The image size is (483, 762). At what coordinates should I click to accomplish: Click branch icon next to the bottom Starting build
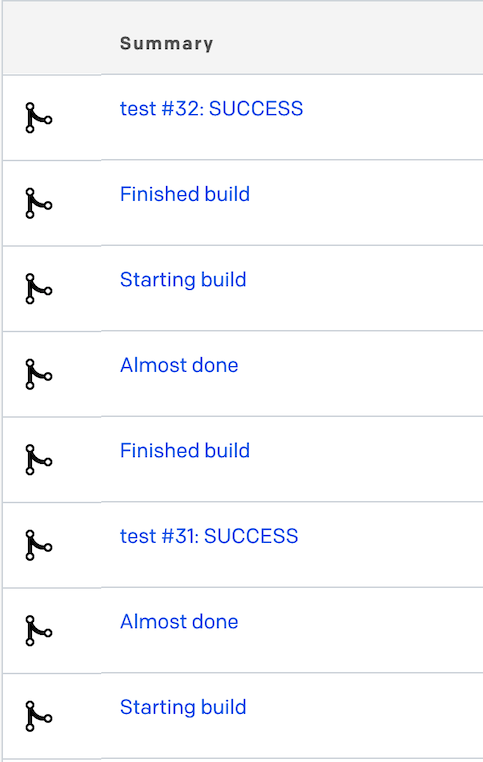coord(38,716)
